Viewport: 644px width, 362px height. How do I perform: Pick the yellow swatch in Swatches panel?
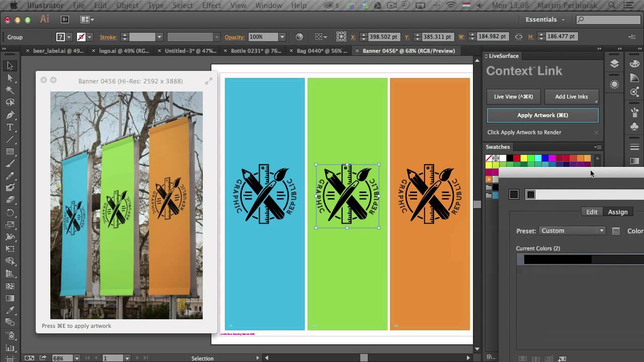click(524, 158)
